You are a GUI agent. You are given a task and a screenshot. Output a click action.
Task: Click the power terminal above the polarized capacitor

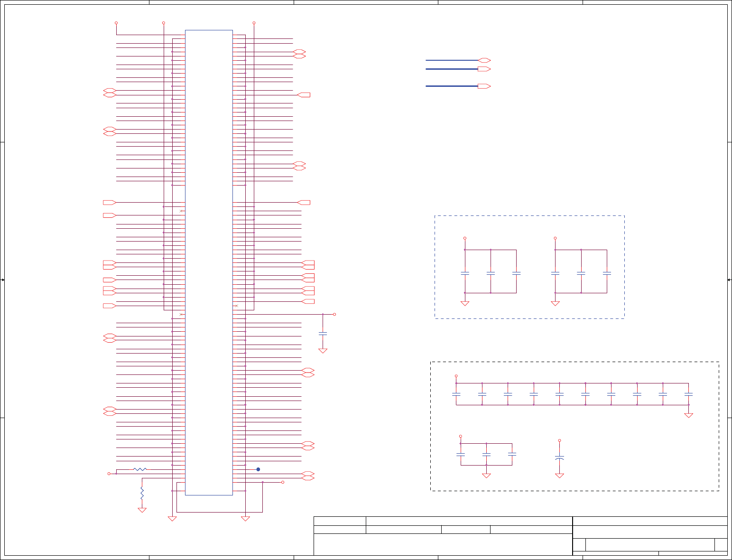click(559, 440)
